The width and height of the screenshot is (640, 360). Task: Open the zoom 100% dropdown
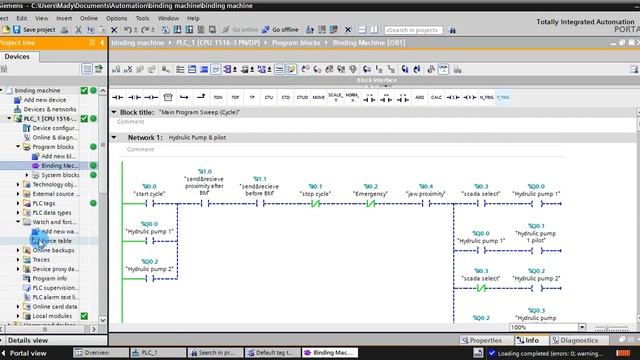coord(582,327)
